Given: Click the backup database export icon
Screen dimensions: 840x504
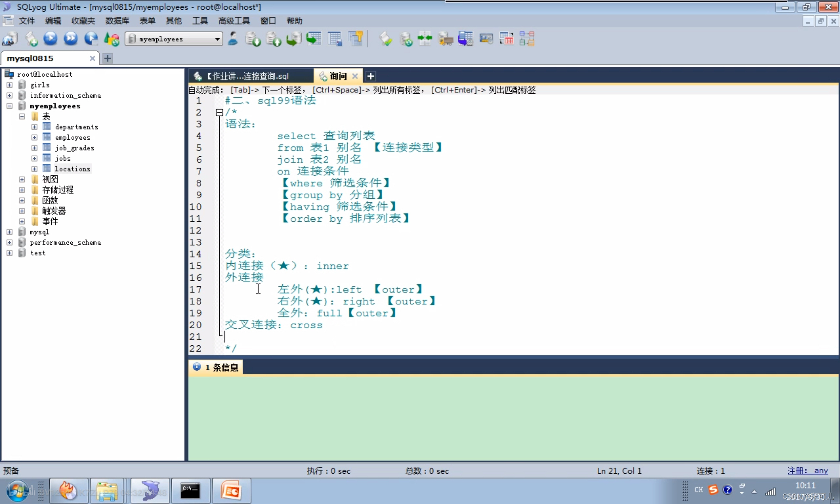Looking at the screenshot, I should tap(273, 39).
